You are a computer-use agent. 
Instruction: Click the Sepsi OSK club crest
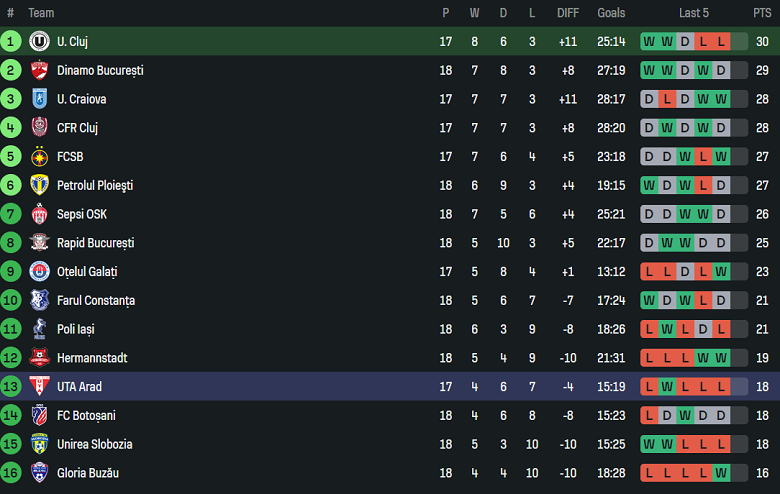point(40,214)
